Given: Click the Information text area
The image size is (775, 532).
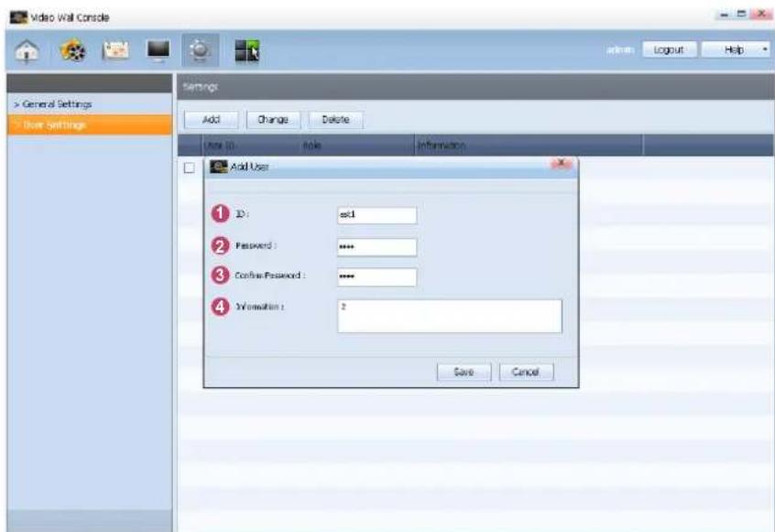Looking at the screenshot, I should point(449,316).
